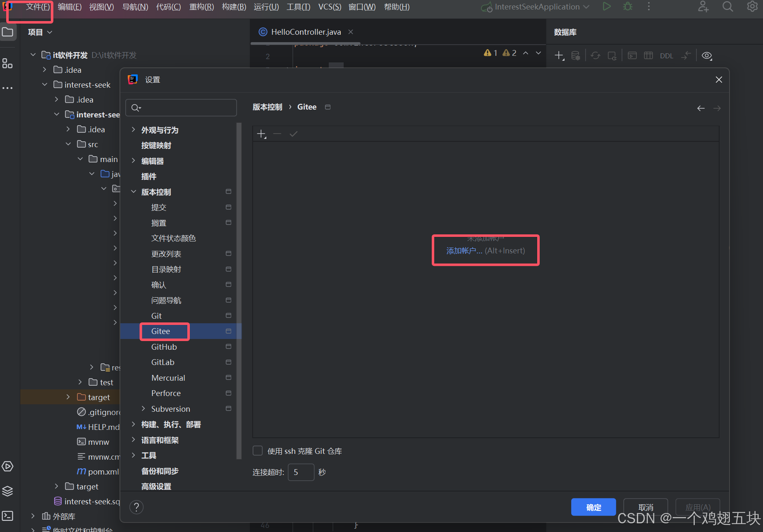The height and width of the screenshot is (532, 763).
Task: Open the Structure tool window icon
Action: (x=7, y=63)
